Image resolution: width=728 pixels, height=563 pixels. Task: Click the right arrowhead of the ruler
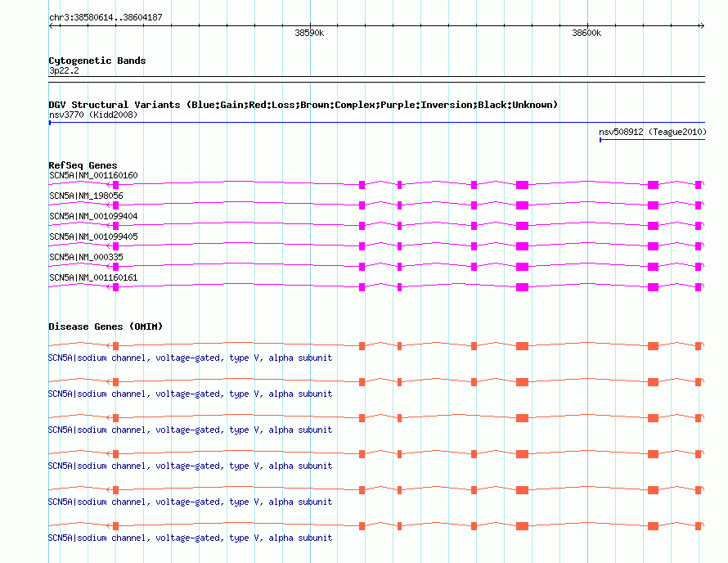(702, 25)
